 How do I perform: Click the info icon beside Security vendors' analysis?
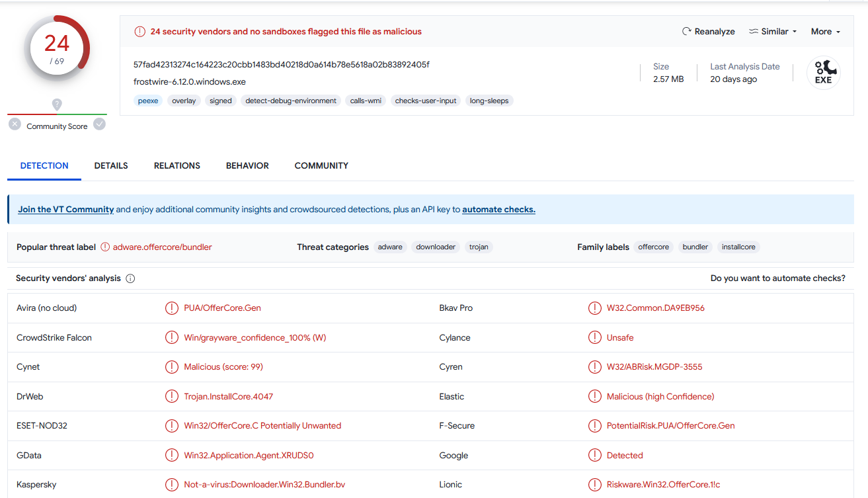pos(130,278)
